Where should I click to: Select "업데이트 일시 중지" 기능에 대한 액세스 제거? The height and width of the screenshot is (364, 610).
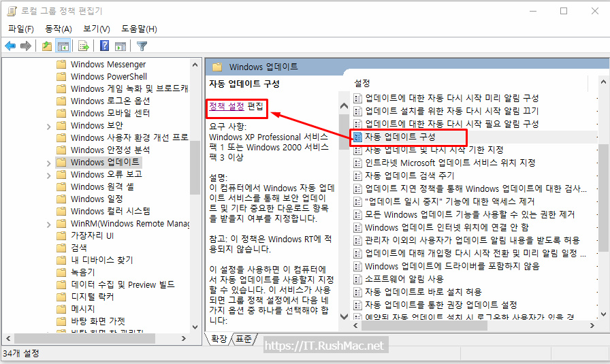click(450, 201)
